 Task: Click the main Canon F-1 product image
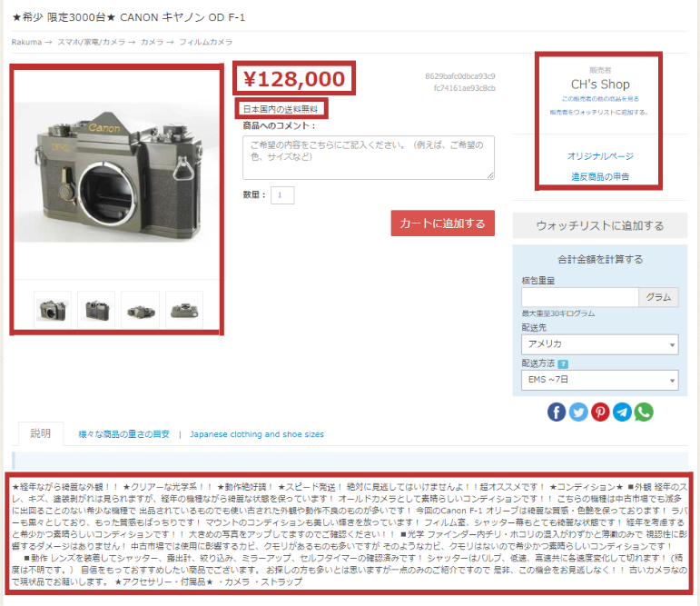click(117, 173)
